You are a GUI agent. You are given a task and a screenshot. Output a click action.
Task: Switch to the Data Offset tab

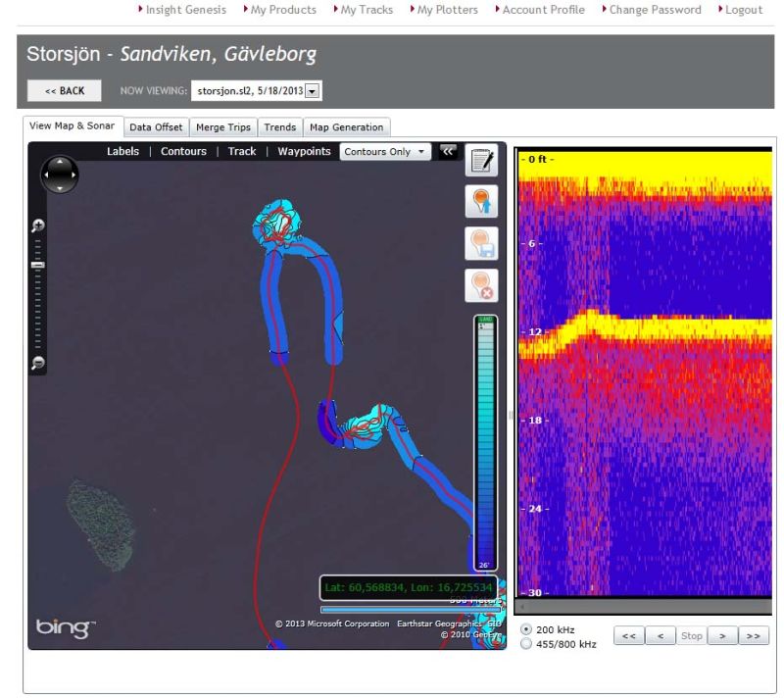pyautogui.click(x=155, y=127)
